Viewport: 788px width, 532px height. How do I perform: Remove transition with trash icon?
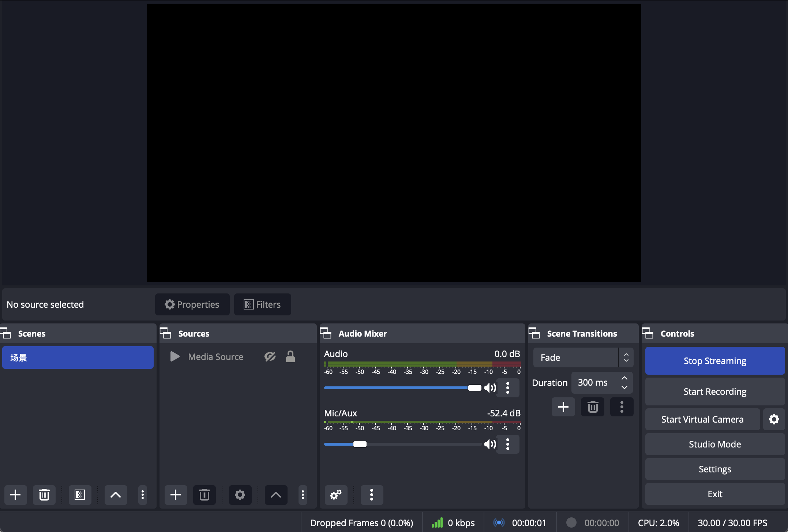click(x=593, y=407)
